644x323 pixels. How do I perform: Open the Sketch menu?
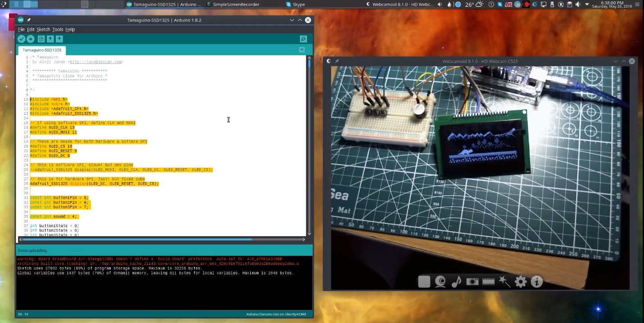point(43,30)
